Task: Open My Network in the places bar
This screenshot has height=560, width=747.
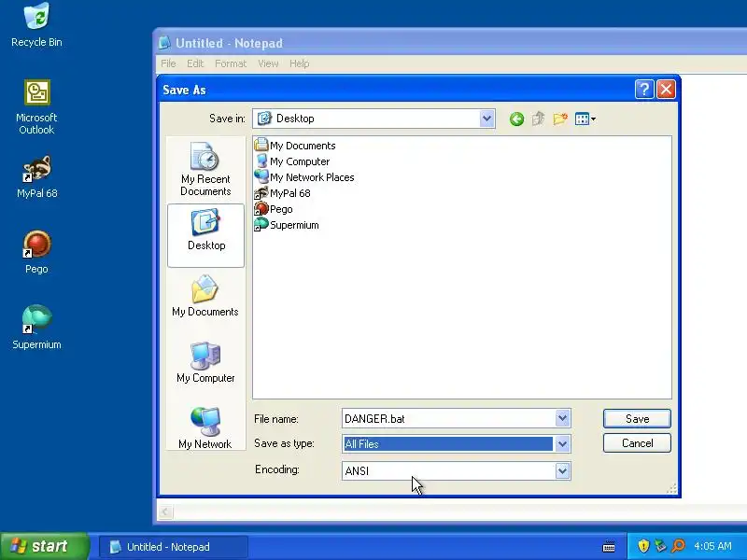Action: pos(205,427)
